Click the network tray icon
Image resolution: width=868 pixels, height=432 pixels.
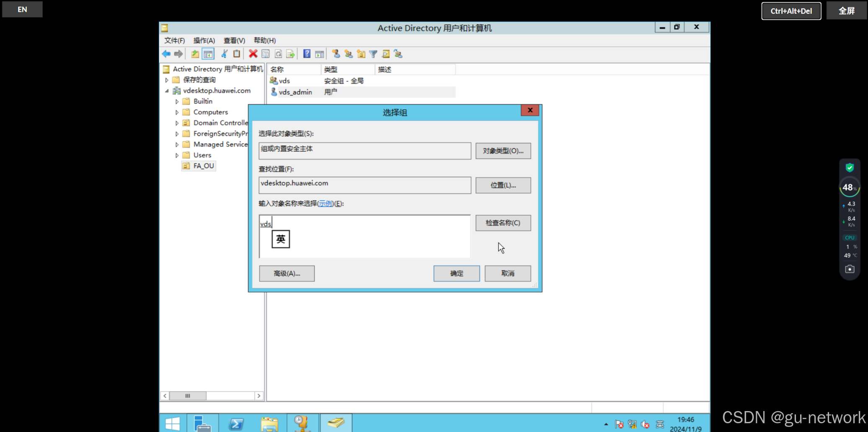[632, 424]
